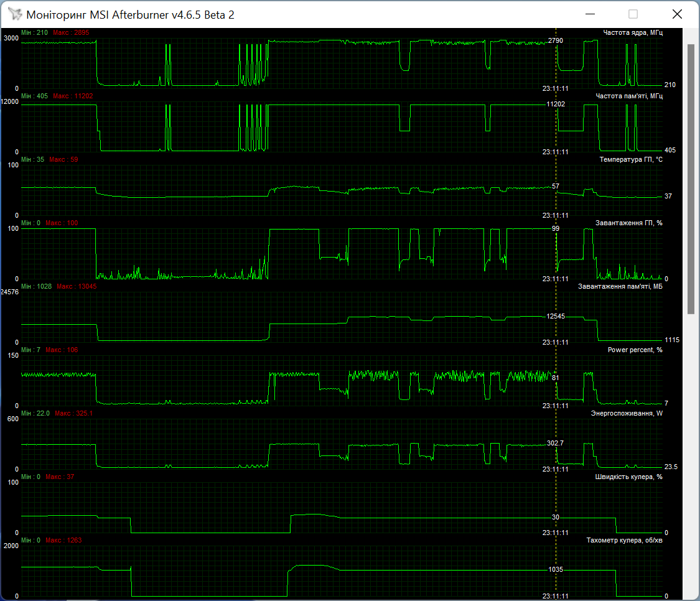Click the 302.7 marker value on power graph
Screen dimensions: 700x601
(x=555, y=443)
